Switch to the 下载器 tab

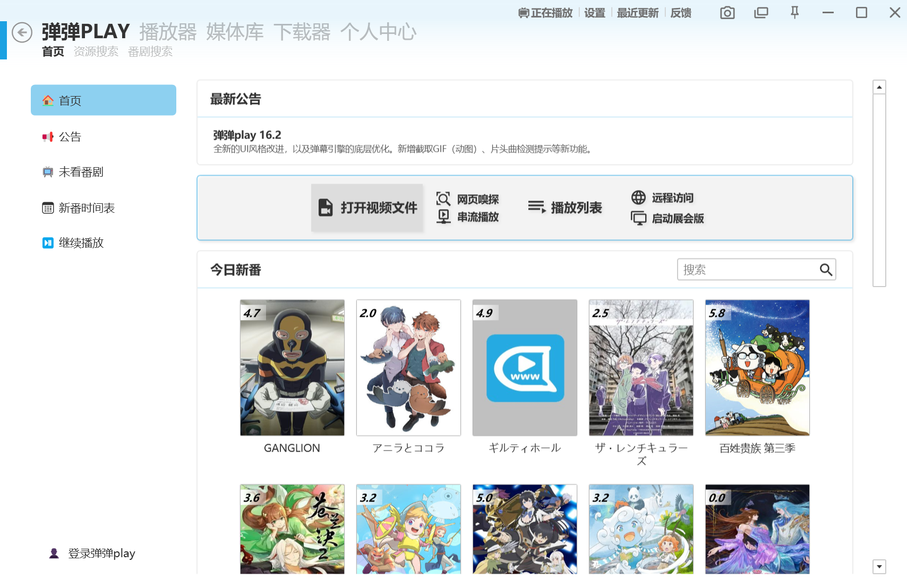[303, 32]
